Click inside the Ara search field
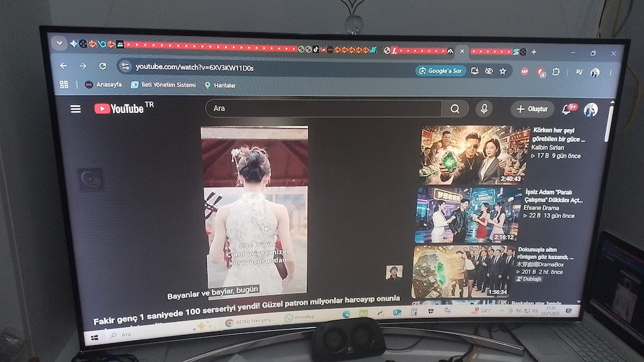This screenshot has height=362, width=644. click(x=324, y=108)
